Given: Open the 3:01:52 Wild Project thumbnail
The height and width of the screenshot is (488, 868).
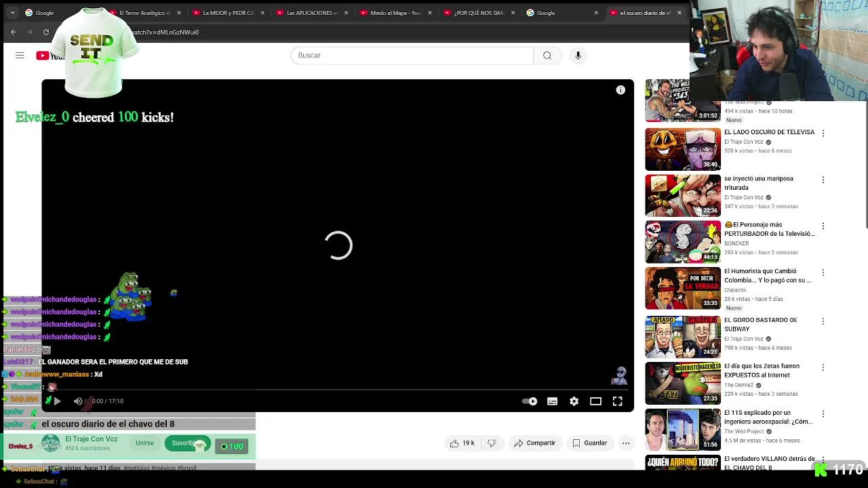Looking at the screenshot, I should 683,101.
